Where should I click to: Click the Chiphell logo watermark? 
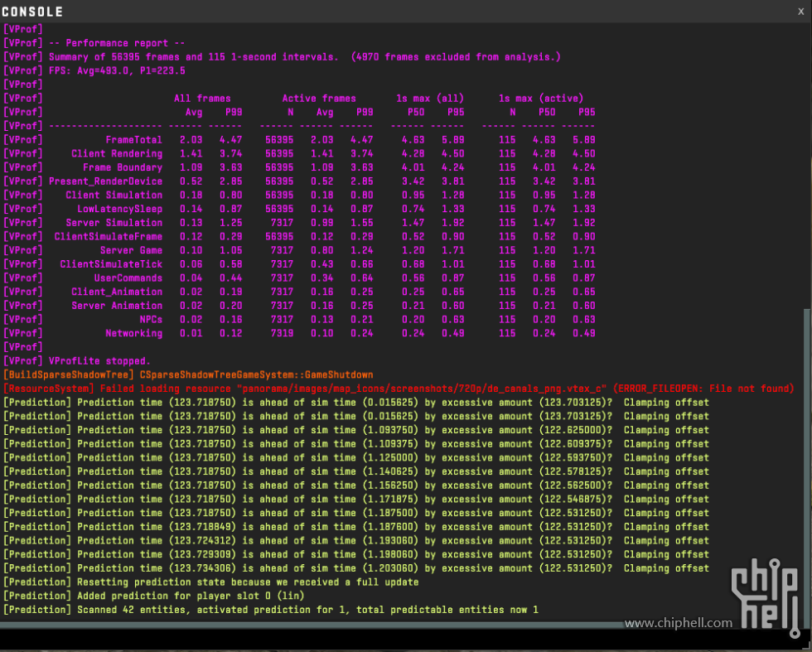pyautogui.click(x=756, y=588)
